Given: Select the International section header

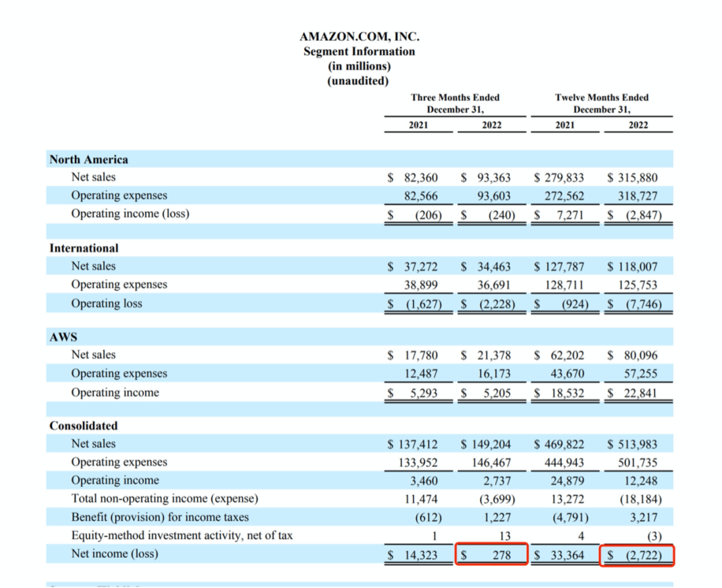Looking at the screenshot, I should [x=84, y=248].
